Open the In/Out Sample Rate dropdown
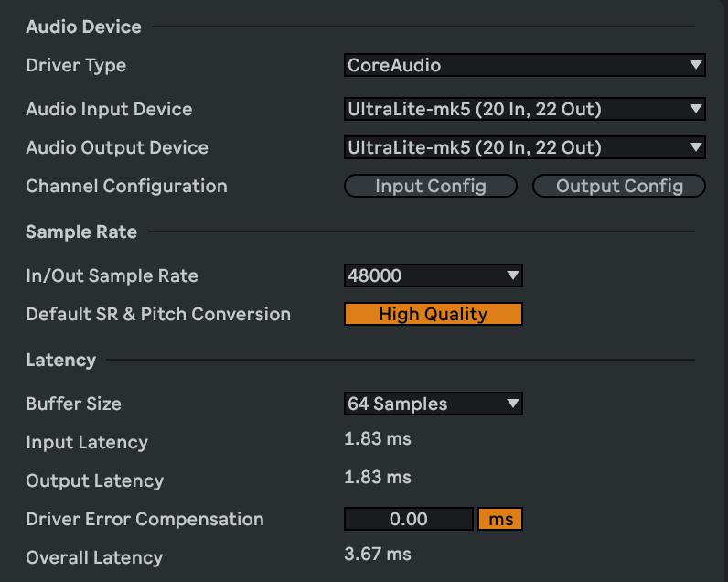This screenshot has width=728, height=582. pyautogui.click(x=433, y=275)
